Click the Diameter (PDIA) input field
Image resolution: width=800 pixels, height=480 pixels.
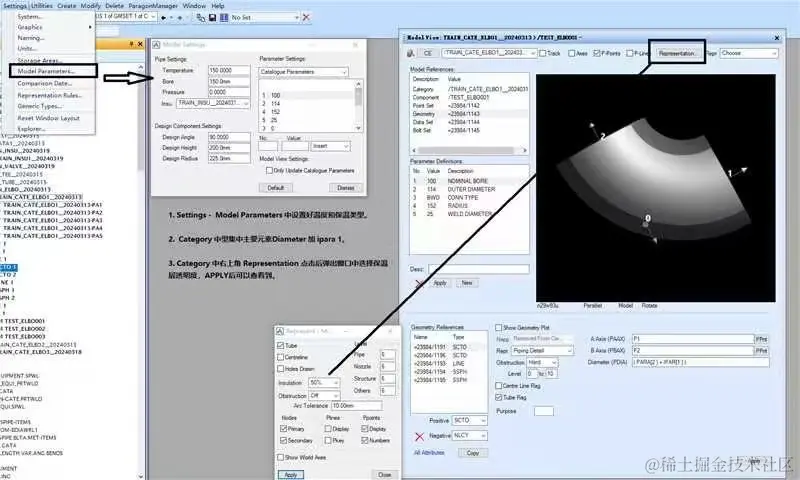pyautogui.click(x=700, y=362)
